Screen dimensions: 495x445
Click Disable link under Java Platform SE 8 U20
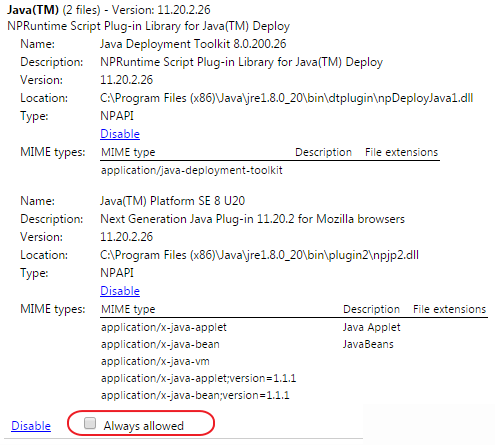(x=120, y=291)
